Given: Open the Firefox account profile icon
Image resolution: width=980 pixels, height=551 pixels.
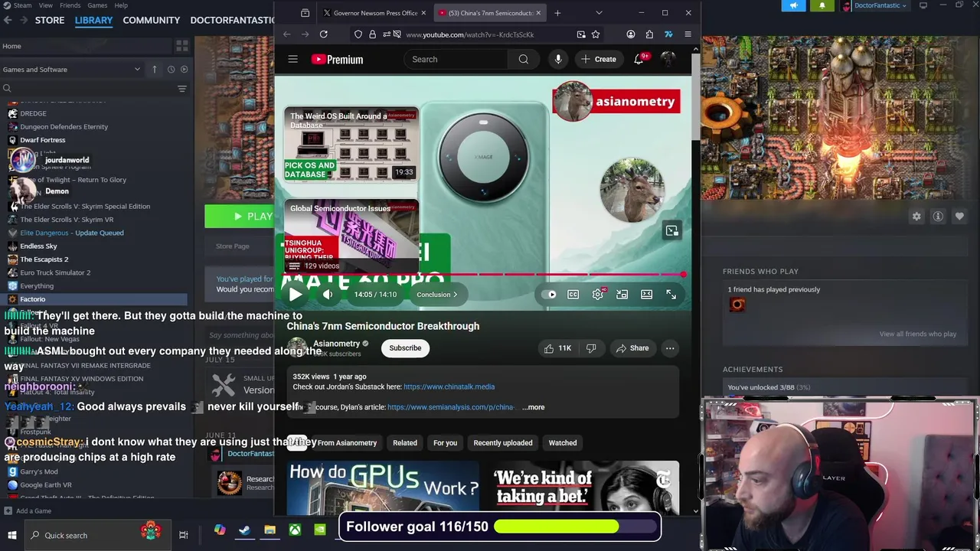Looking at the screenshot, I should tap(630, 34).
